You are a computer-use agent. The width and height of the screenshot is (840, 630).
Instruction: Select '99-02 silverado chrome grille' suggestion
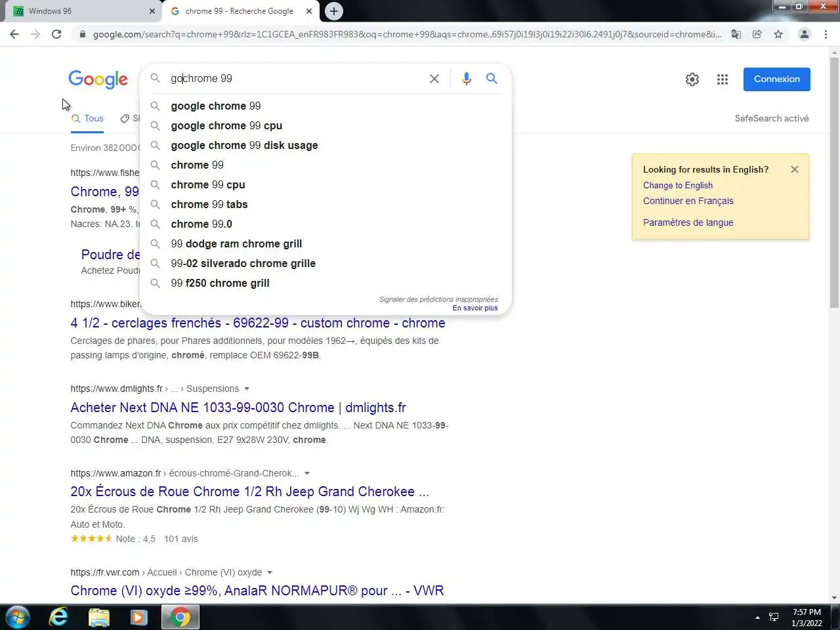click(x=325, y=263)
